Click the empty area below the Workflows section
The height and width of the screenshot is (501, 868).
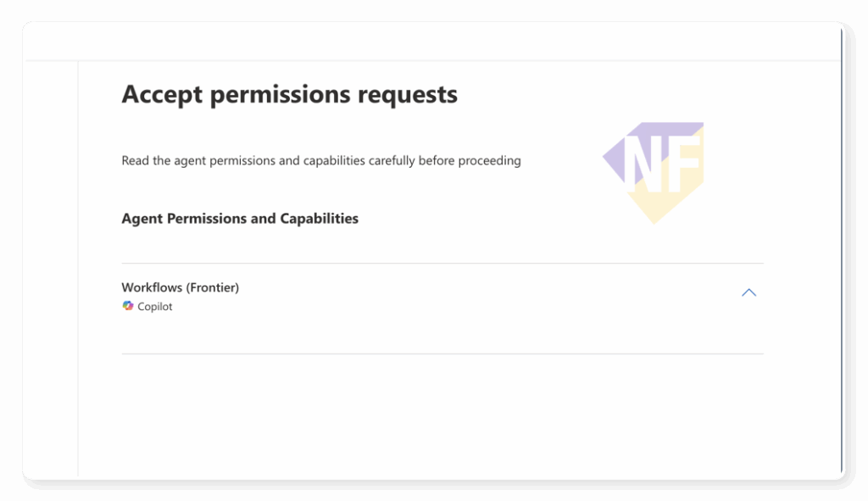(x=442, y=415)
